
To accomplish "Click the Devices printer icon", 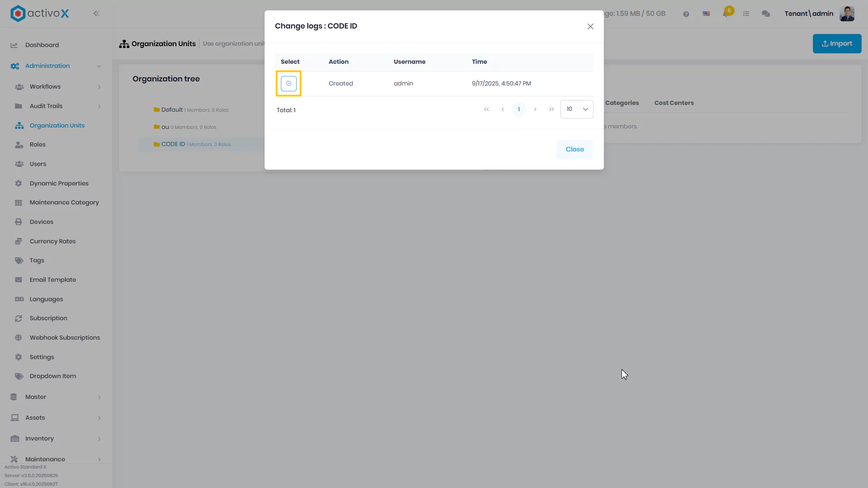I will [19, 222].
